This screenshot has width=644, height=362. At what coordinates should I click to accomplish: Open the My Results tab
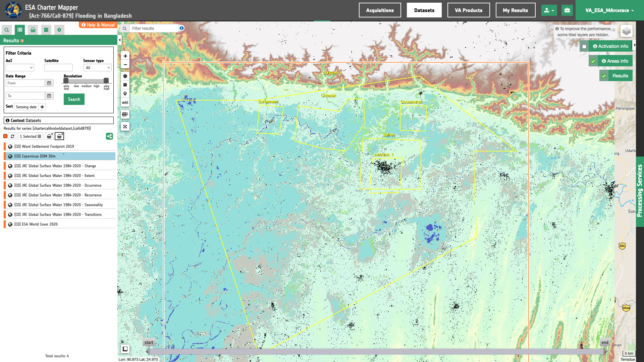tap(516, 10)
